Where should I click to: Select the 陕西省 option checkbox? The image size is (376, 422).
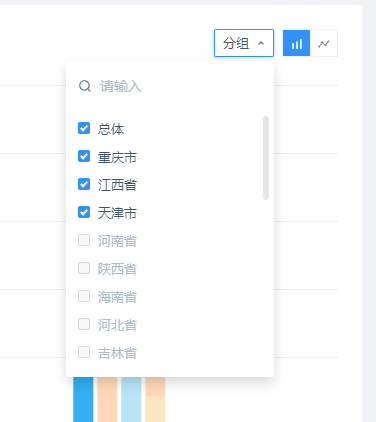pos(84,268)
